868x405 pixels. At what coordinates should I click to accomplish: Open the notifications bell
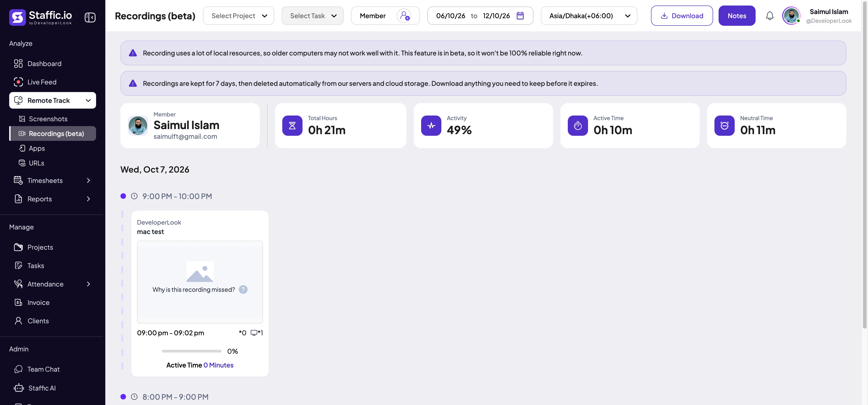[770, 16]
